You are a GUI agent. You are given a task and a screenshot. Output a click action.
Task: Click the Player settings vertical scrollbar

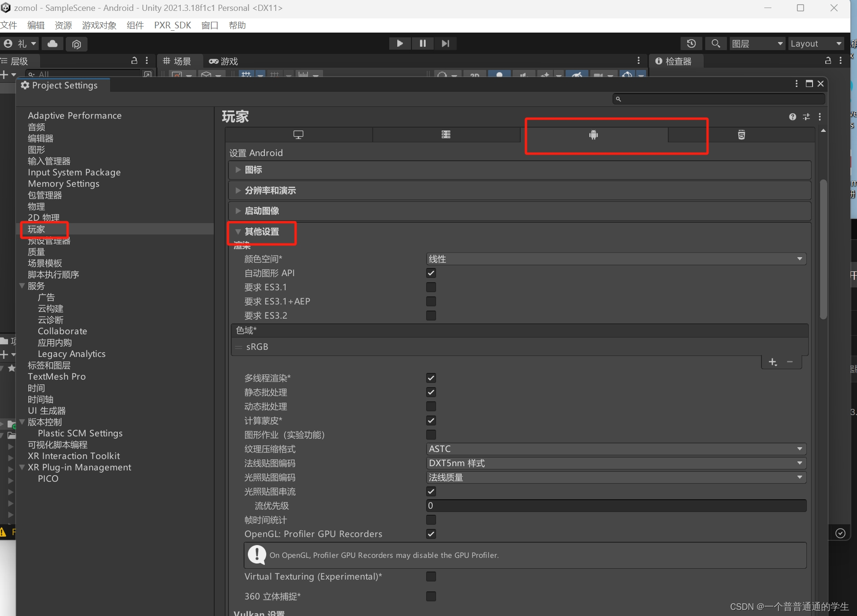[823, 250]
